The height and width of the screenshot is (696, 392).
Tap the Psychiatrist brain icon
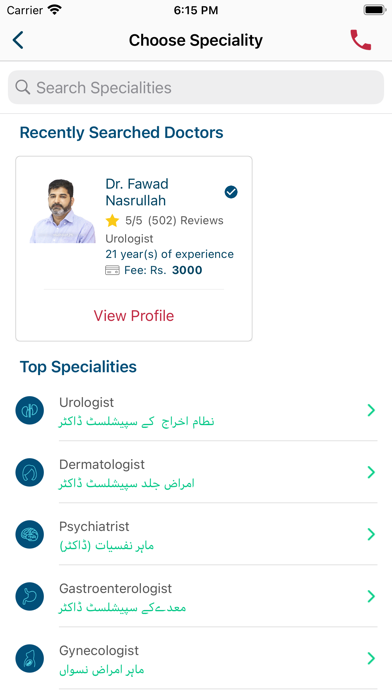(x=29, y=534)
